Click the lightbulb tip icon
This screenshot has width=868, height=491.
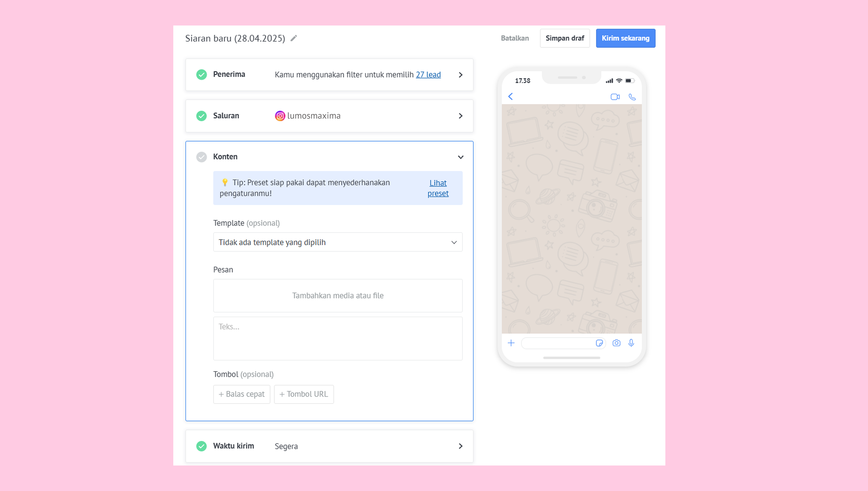coord(225,182)
